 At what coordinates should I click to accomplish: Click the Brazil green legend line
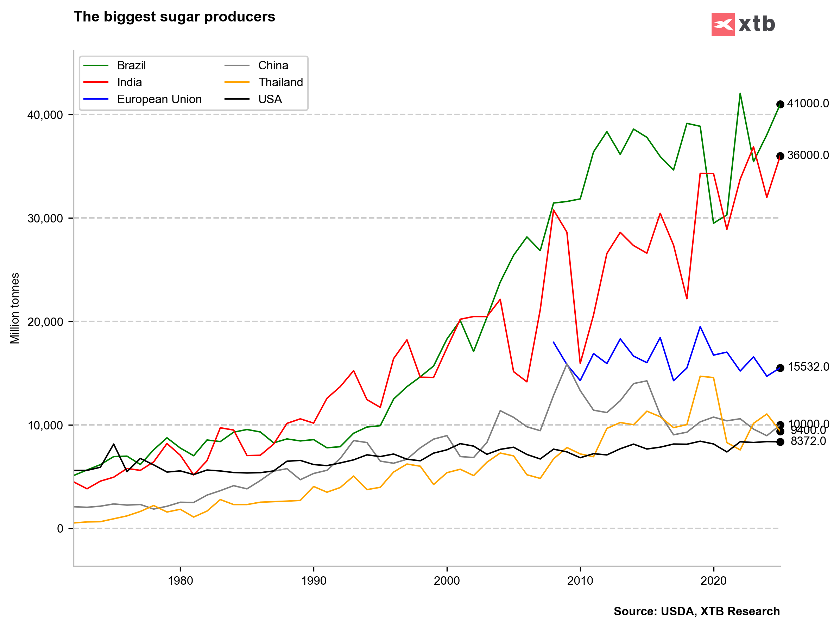[96, 65]
